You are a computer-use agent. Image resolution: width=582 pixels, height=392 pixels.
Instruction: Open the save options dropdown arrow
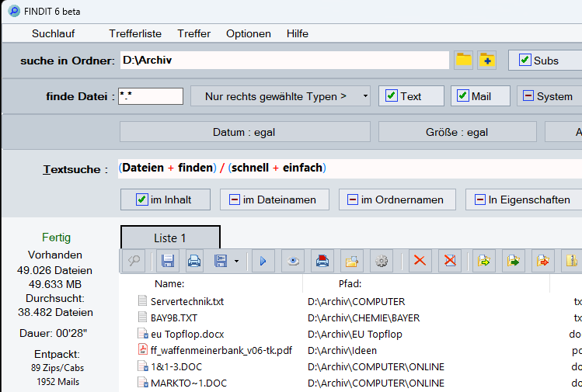pos(236,262)
